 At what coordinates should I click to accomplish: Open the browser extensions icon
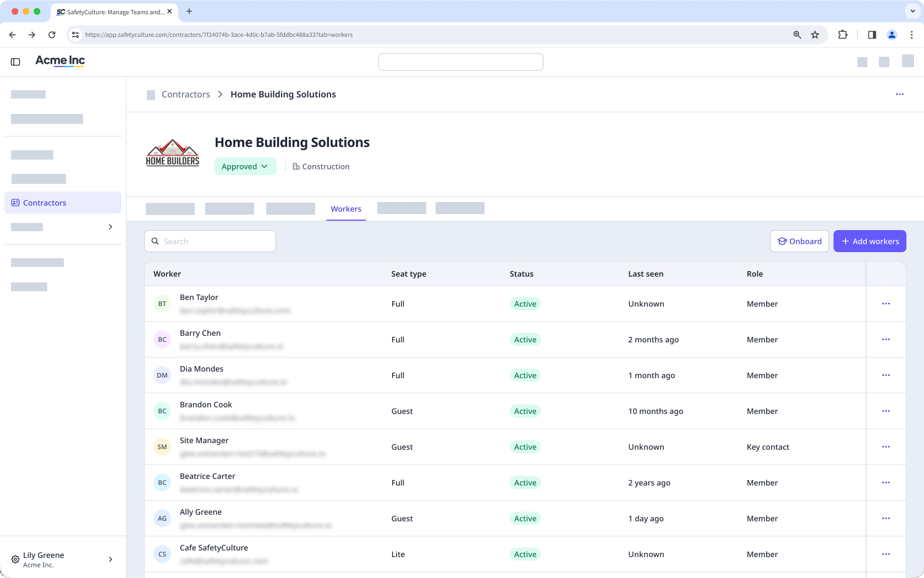pyautogui.click(x=843, y=35)
